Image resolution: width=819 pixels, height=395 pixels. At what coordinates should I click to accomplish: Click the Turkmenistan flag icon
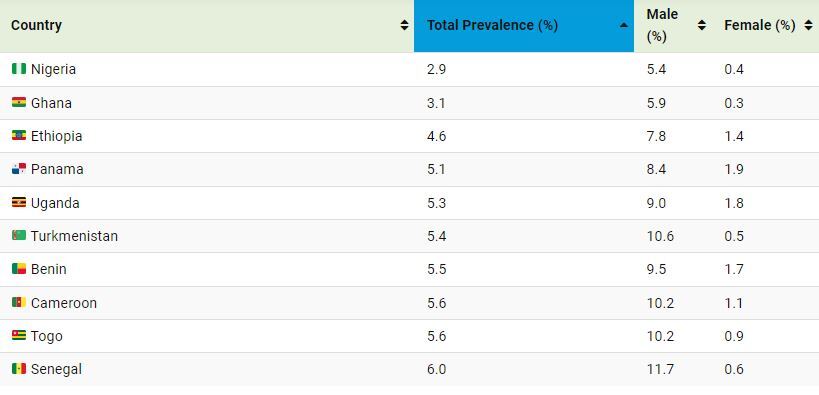coord(19,236)
